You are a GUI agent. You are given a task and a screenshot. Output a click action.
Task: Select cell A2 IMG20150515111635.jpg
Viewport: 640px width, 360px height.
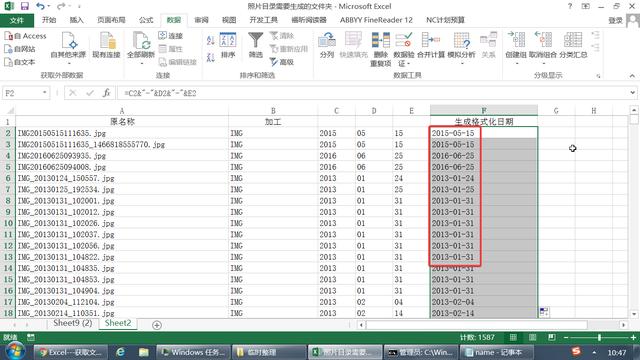pyautogui.click(x=122, y=133)
